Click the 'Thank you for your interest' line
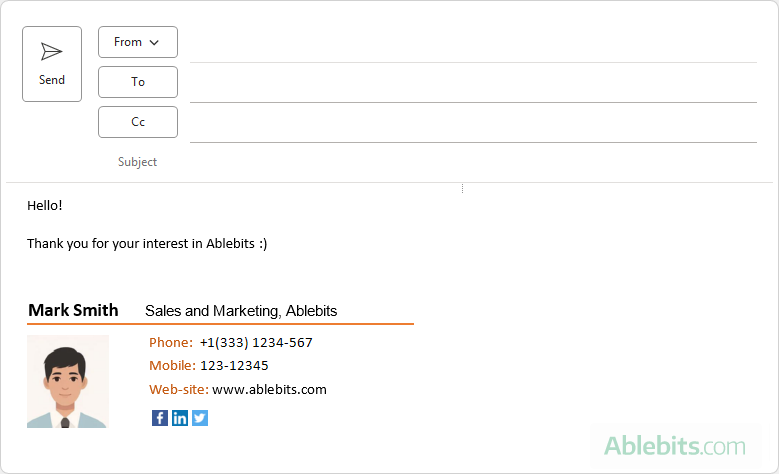This screenshot has width=779, height=474. [x=147, y=243]
